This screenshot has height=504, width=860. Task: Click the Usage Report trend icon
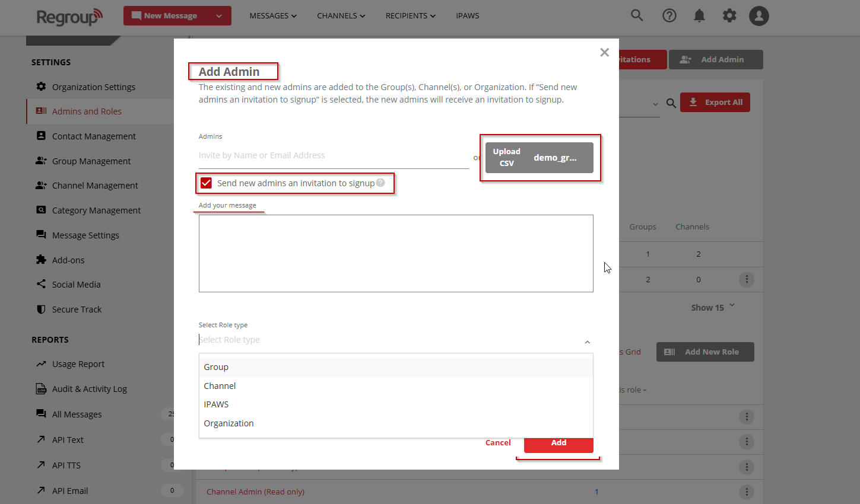pyautogui.click(x=41, y=364)
